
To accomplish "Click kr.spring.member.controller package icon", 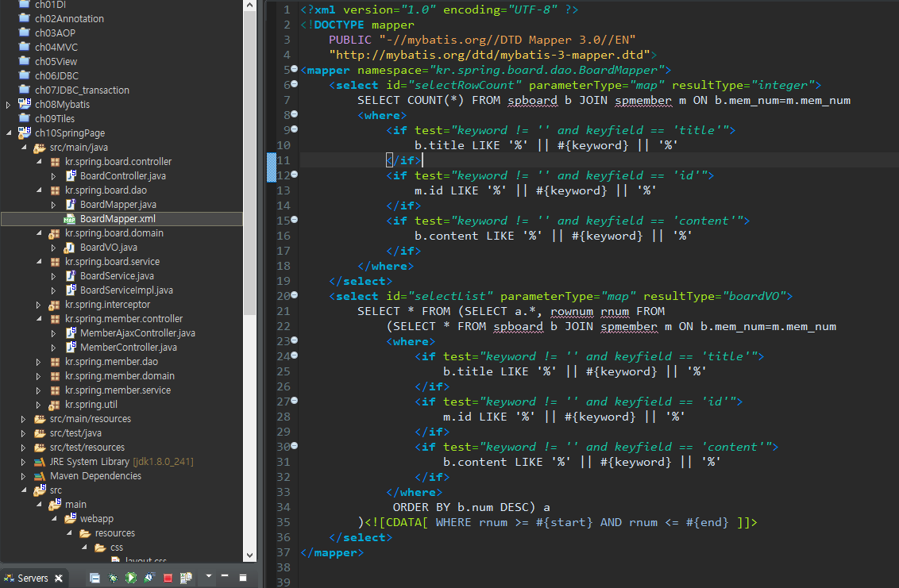I will tap(55, 319).
